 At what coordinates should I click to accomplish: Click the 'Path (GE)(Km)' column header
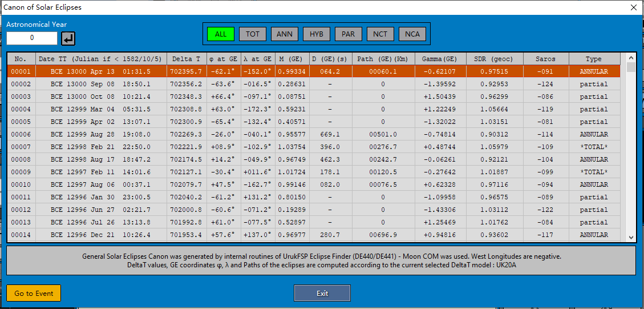[x=384, y=59]
